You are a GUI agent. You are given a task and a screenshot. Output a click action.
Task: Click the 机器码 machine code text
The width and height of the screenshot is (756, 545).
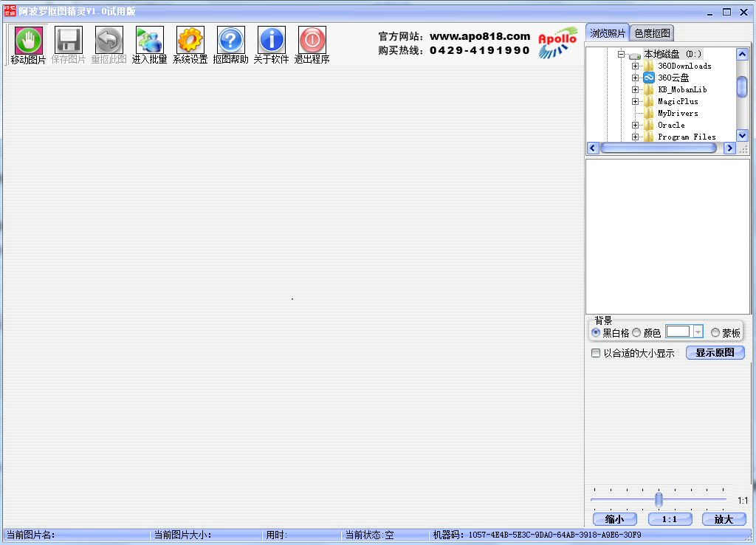coord(537,535)
